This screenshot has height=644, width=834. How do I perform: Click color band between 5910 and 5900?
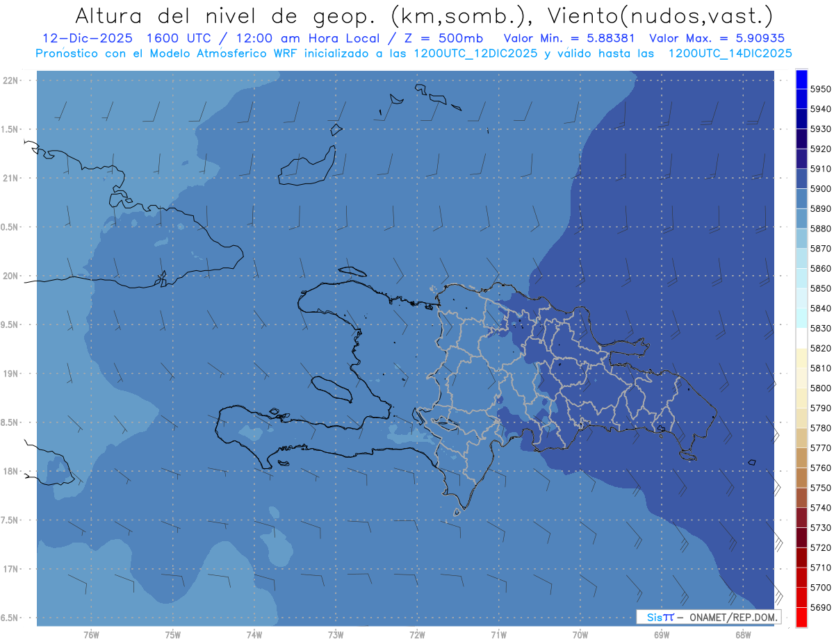[801, 179]
